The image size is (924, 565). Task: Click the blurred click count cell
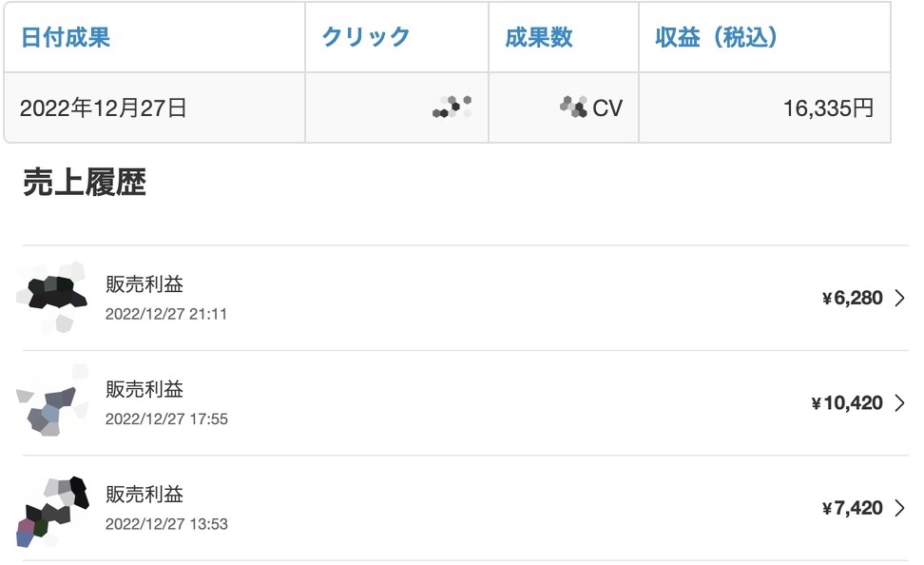(396, 107)
